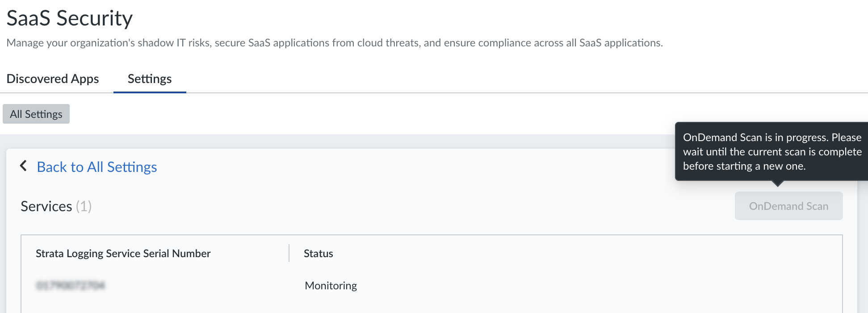Open the Discovered Apps tab
Viewport: 868px width, 313px height.
[53, 79]
